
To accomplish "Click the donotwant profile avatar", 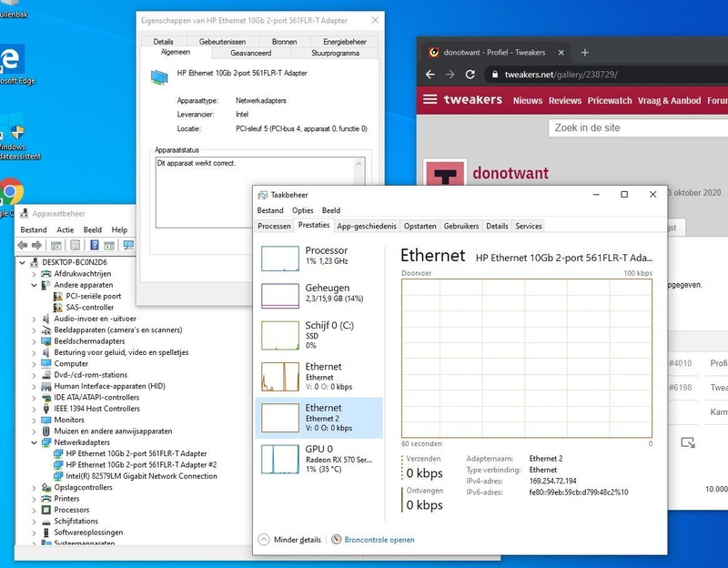I will (445, 173).
